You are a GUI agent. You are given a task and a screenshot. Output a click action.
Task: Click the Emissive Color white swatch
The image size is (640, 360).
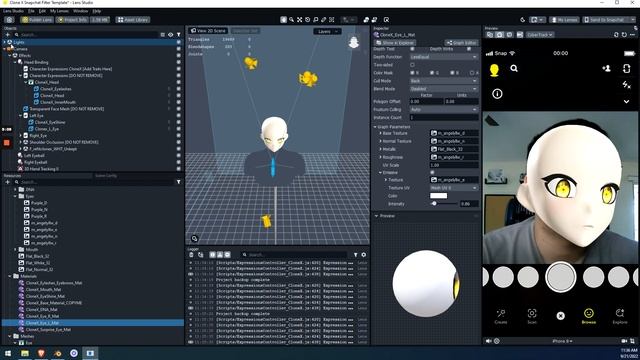coord(438,196)
